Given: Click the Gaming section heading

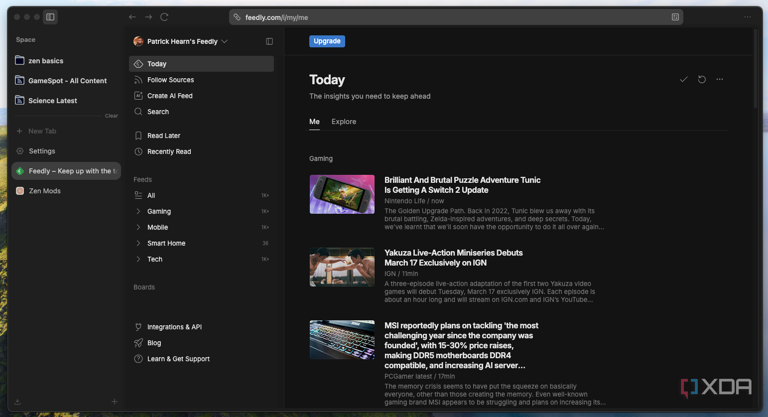Looking at the screenshot, I should (x=321, y=159).
